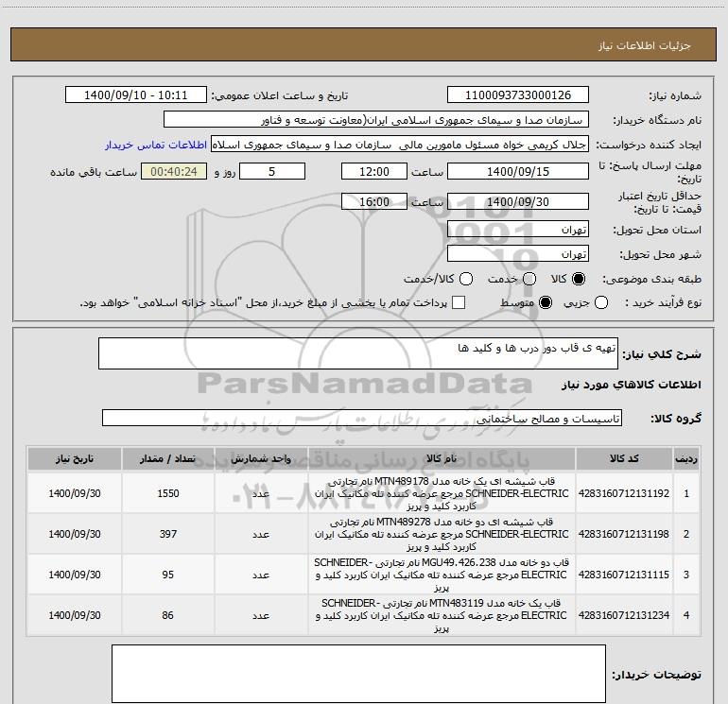Open the اطلاعات تماس خریدار link
Image resolution: width=728 pixels, height=704 pixels.
coord(156,145)
